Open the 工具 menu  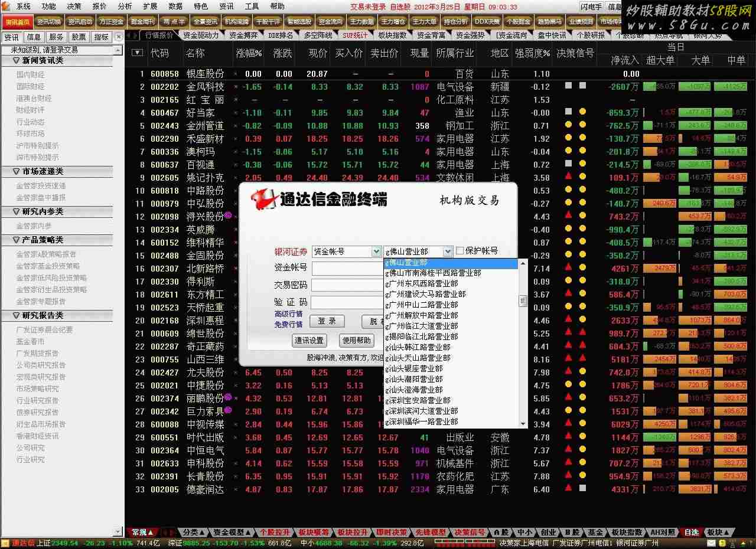[252, 6]
